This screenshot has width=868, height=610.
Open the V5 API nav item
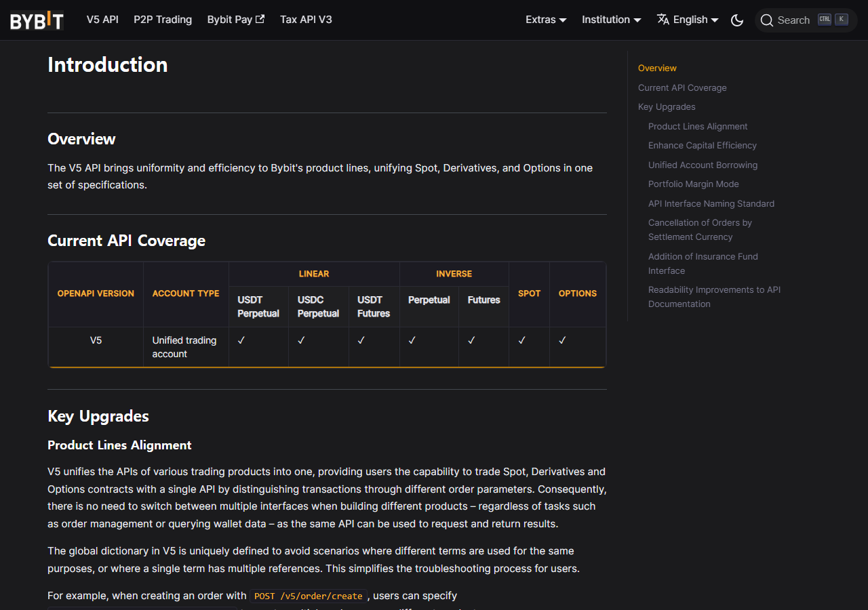tap(102, 20)
